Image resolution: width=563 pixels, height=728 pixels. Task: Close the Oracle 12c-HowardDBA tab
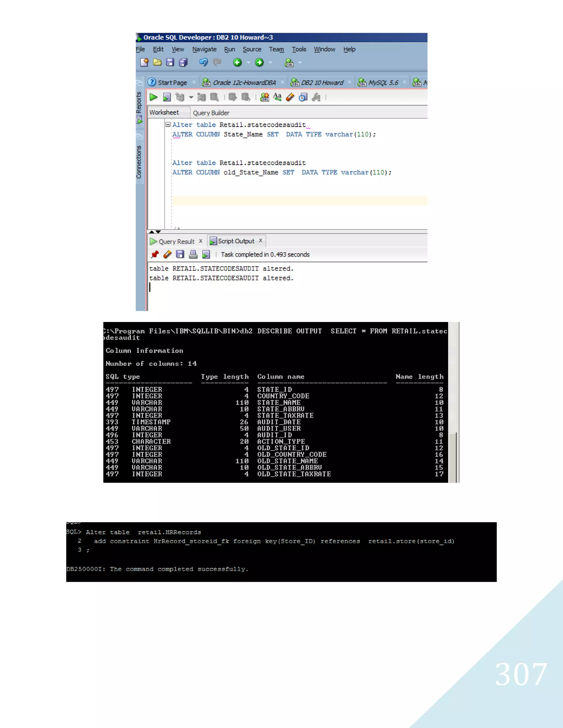(283, 82)
